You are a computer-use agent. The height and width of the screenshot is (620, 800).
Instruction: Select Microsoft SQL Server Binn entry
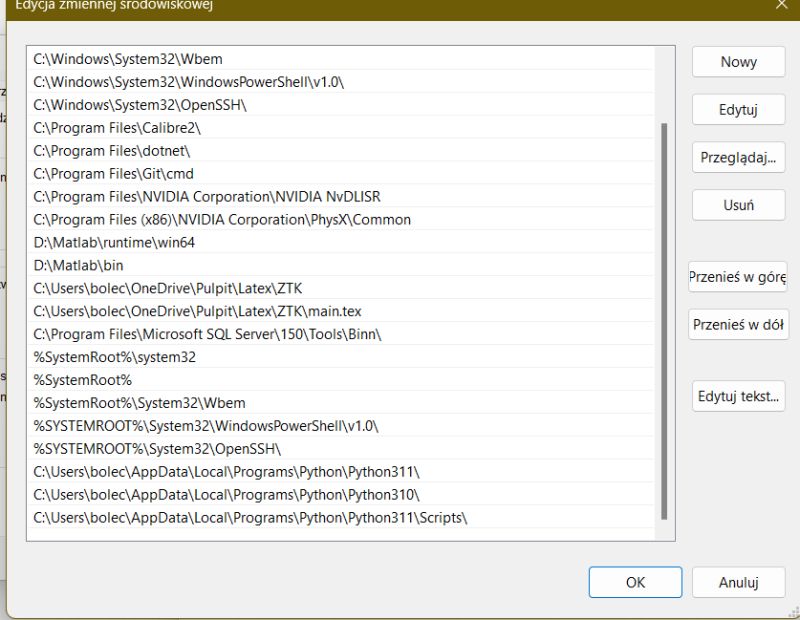tap(341, 335)
